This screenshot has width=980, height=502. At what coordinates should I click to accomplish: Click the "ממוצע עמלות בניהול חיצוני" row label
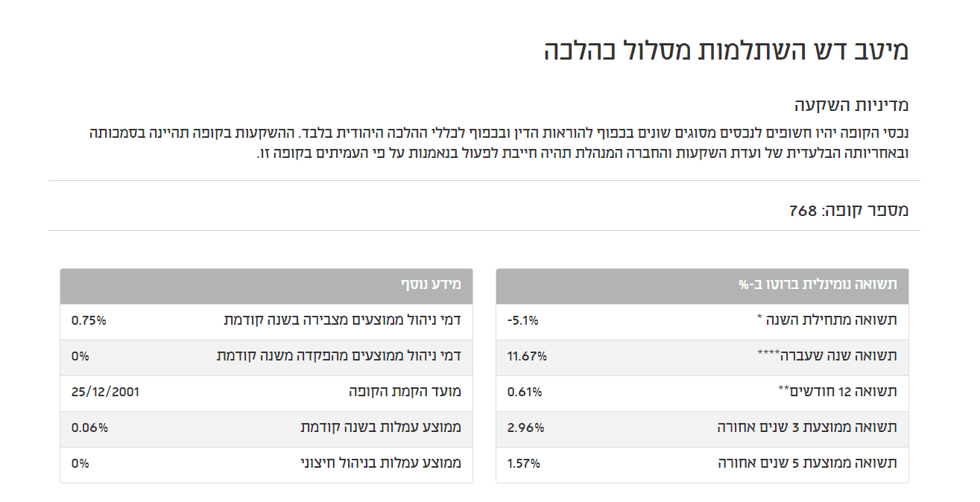[380, 463]
